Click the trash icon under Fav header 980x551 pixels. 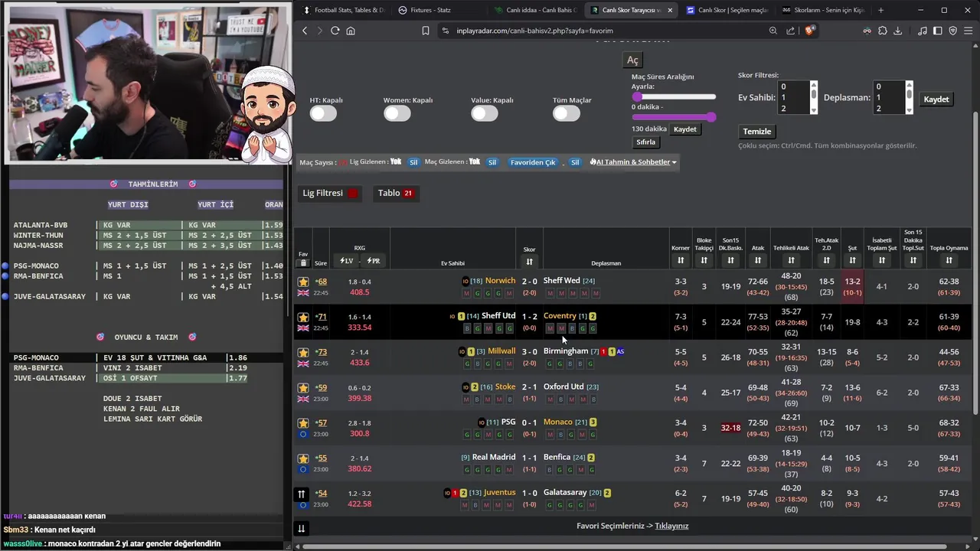point(303,262)
